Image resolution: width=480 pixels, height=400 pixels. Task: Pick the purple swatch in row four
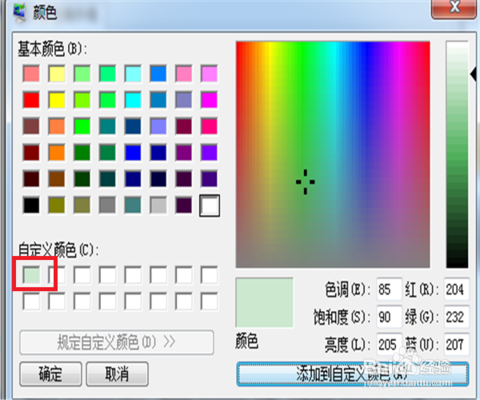tap(184, 153)
